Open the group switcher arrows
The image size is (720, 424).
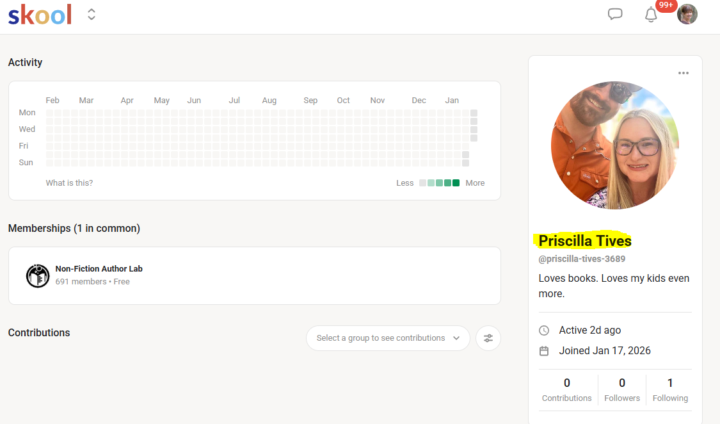91,15
